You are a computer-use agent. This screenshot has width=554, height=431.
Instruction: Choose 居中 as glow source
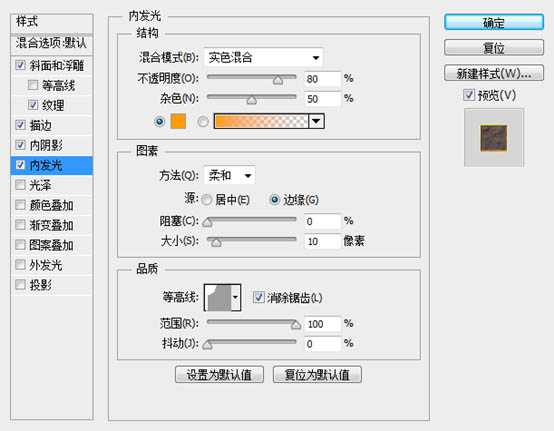(206, 200)
